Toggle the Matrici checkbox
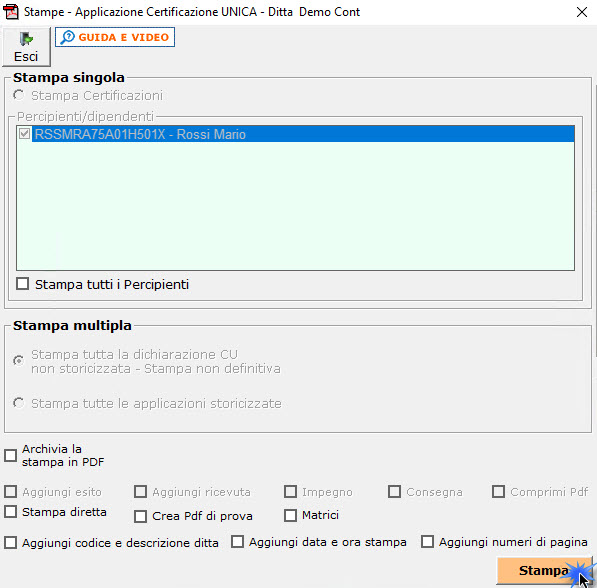Viewport: 597px width, 588px height. point(291,515)
